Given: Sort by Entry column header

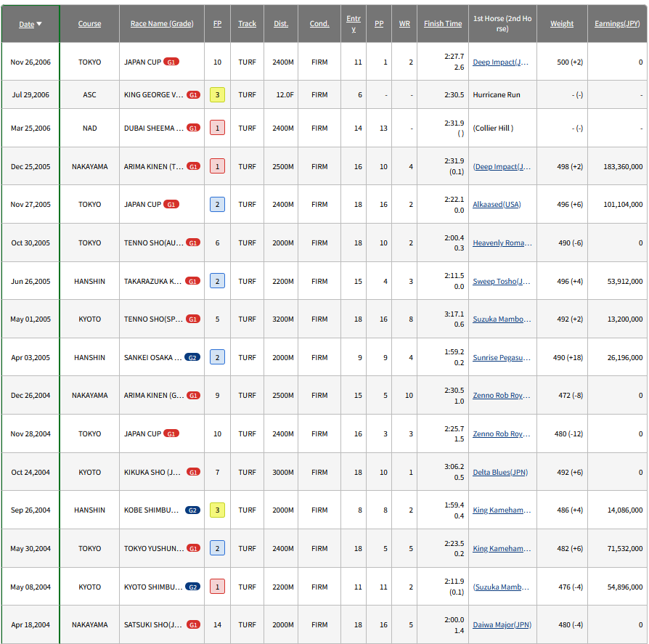Looking at the screenshot, I should [354, 23].
